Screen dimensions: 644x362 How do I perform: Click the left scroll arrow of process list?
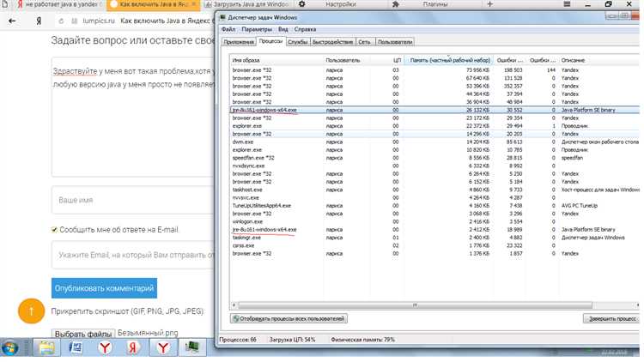234,305
